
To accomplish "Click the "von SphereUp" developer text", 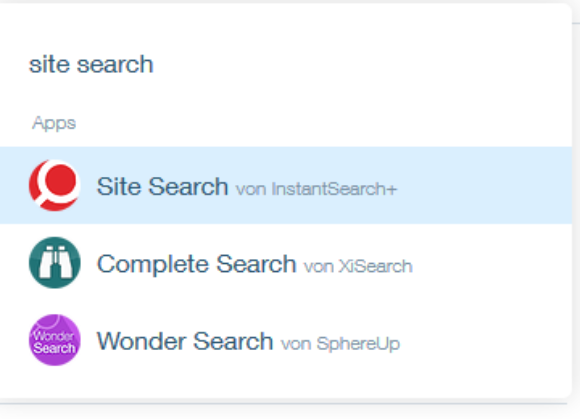I will pos(341,344).
